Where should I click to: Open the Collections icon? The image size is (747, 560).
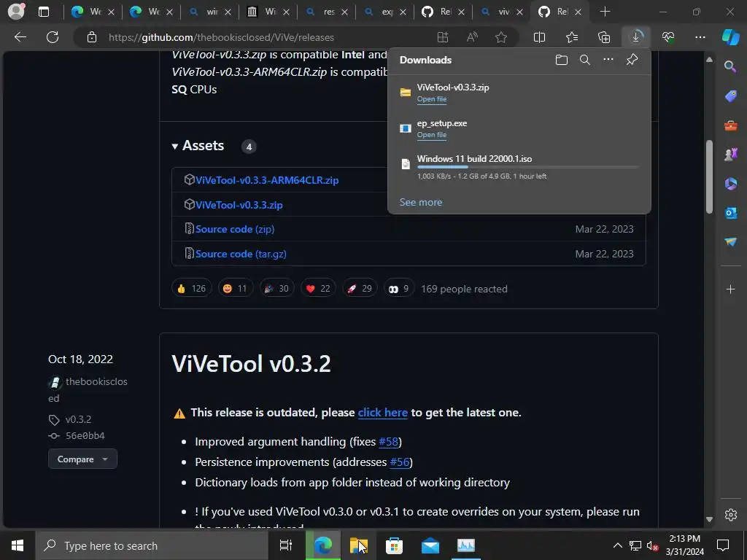(x=604, y=37)
